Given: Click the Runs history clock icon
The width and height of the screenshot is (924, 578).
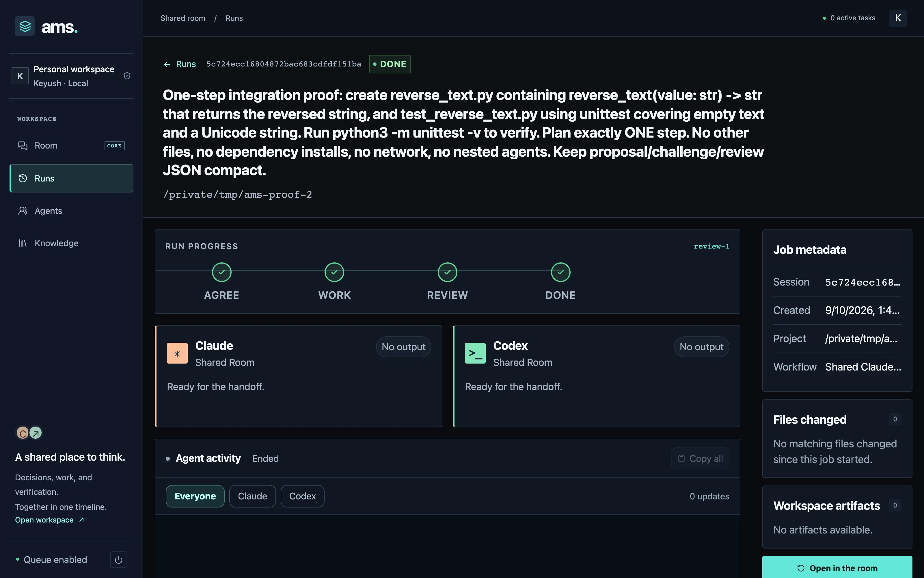Looking at the screenshot, I should point(23,178).
